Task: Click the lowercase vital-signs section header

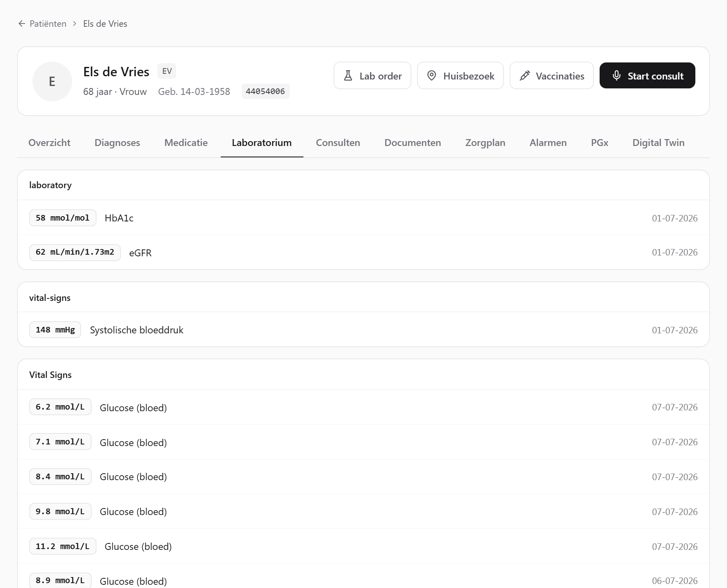Action: click(x=50, y=298)
